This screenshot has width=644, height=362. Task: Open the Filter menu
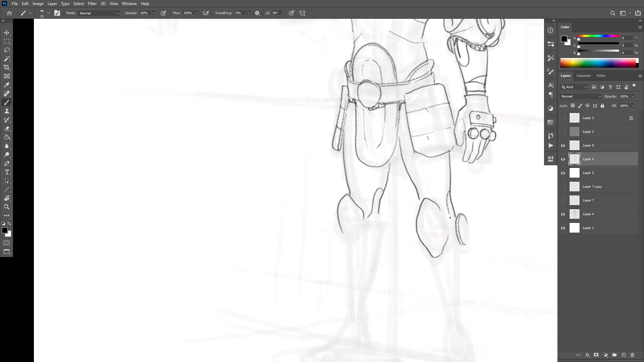point(92,4)
